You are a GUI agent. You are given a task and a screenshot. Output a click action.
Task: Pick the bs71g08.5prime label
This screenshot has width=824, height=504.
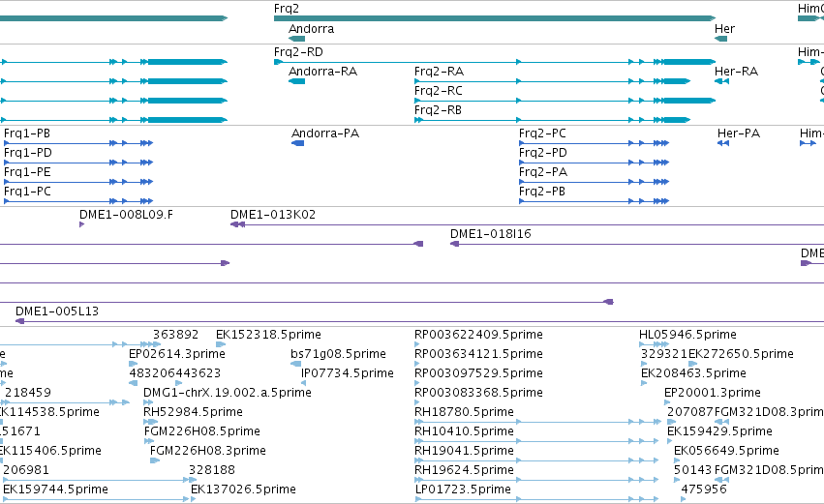[x=339, y=354]
